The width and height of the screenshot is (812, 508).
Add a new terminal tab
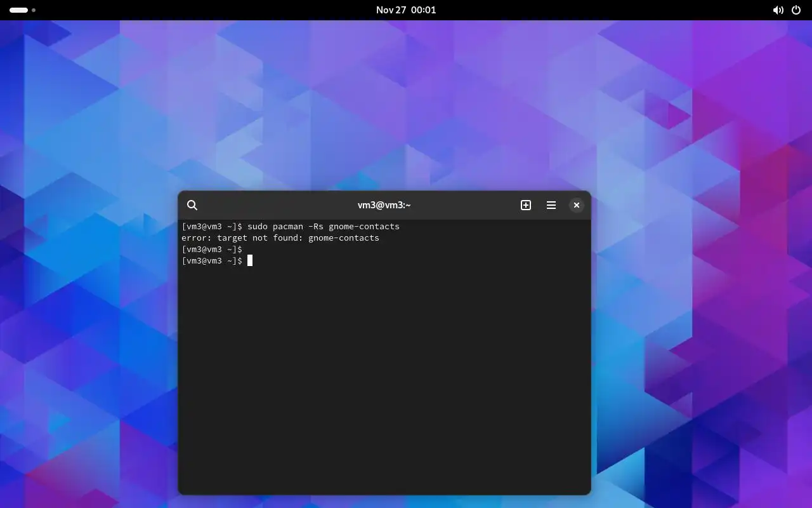coord(526,205)
